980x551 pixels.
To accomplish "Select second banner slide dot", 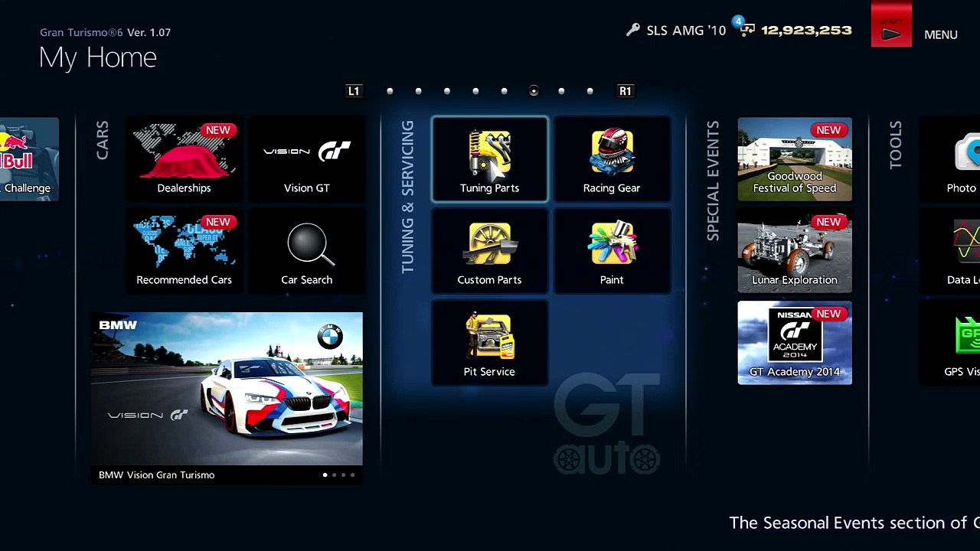I will (x=334, y=475).
